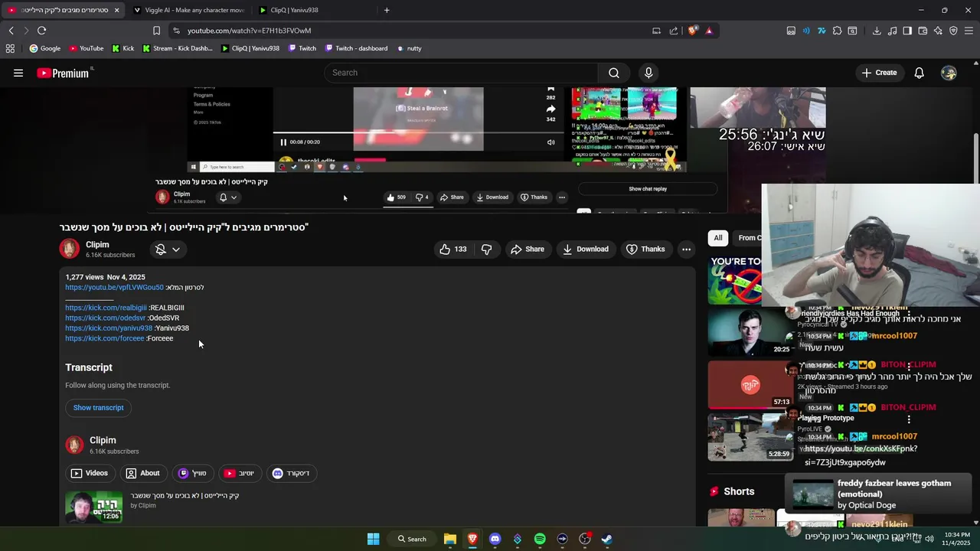The image size is (980, 551).
Task: Open the kick.com/forceee link
Action: point(104,338)
